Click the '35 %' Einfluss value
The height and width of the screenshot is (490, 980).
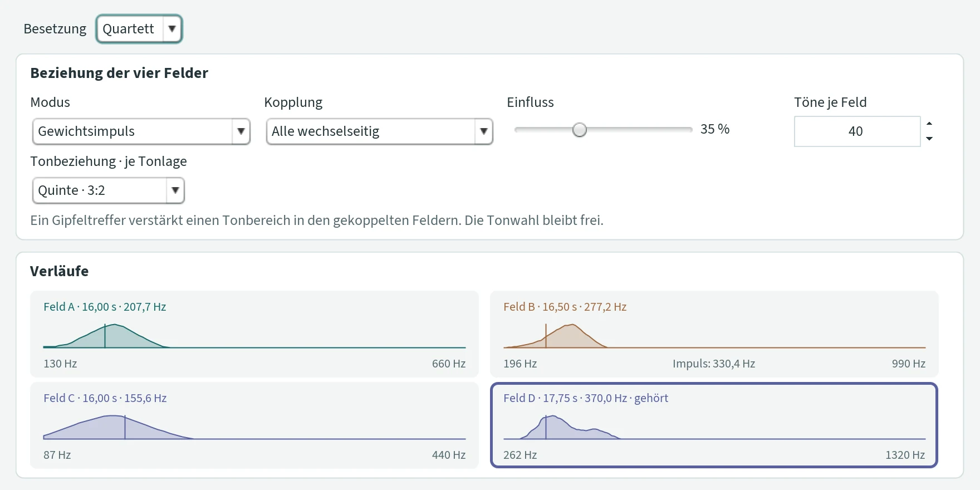(715, 129)
